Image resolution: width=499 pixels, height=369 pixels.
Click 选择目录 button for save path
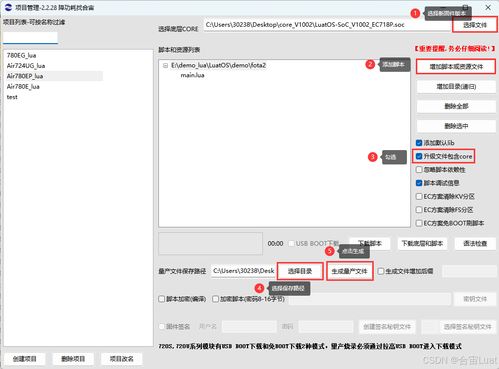(300, 271)
